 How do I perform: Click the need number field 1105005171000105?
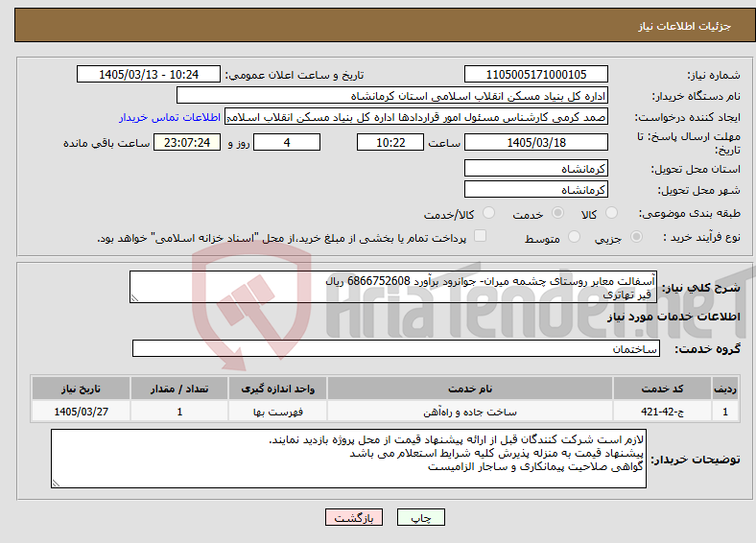click(x=536, y=74)
